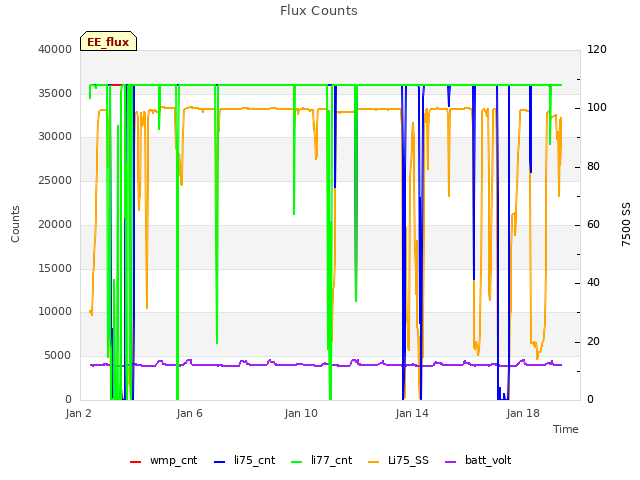
Task: Click the Flux Counts chart title
Action: click(x=319, y=11)
